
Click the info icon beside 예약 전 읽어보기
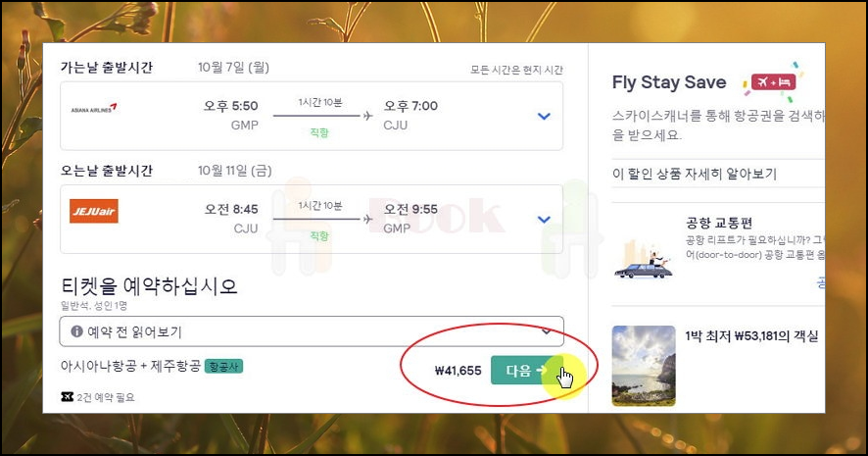77,331
